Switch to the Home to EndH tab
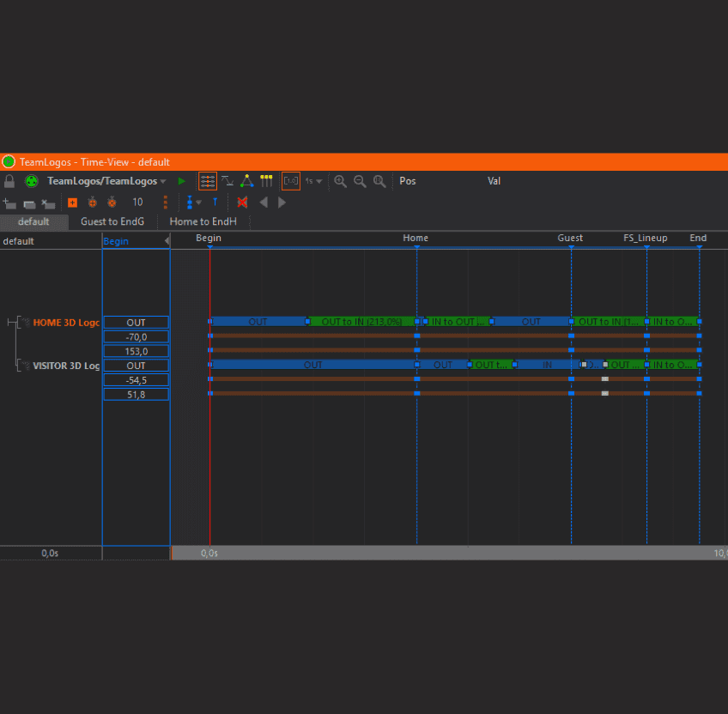728x714 pixels. coord(203,221)
